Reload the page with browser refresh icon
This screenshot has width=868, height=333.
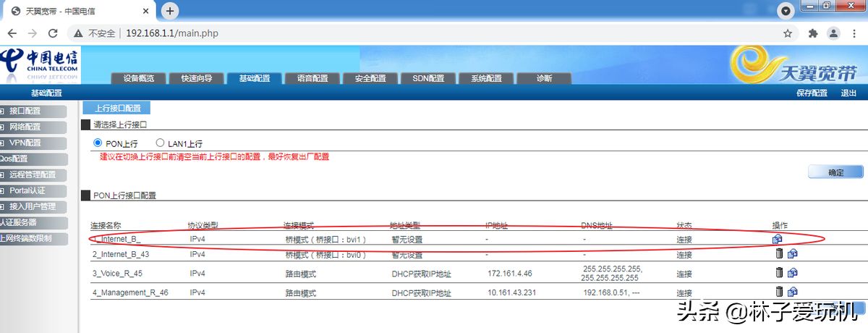[53, 33]
